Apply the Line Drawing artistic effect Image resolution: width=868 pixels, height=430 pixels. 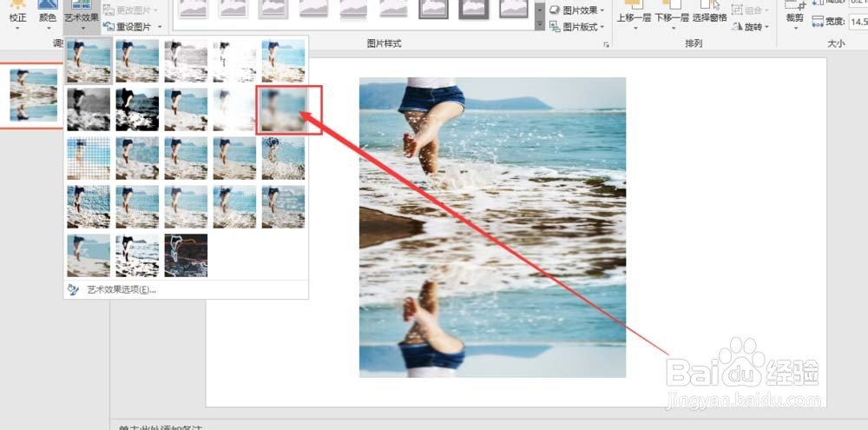tap(284, 61)
